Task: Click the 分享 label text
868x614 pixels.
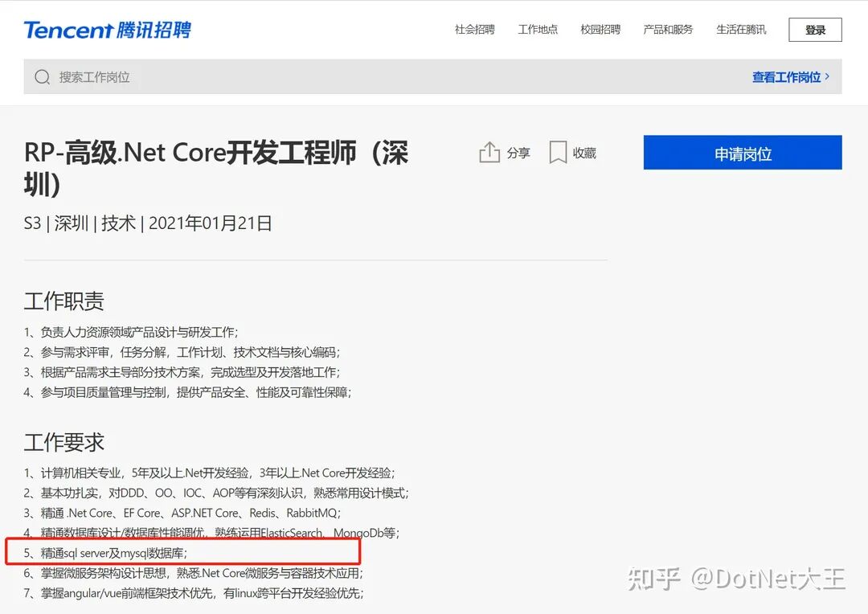Action: click(518, 153)
